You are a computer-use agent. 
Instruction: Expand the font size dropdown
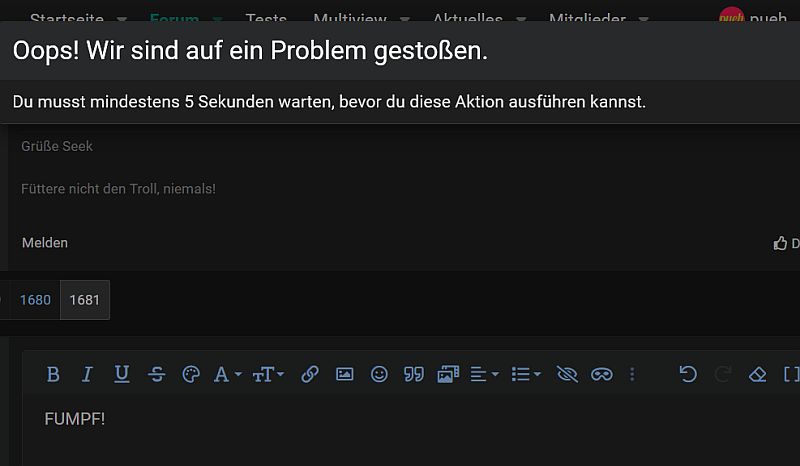[x=268, y=374]
